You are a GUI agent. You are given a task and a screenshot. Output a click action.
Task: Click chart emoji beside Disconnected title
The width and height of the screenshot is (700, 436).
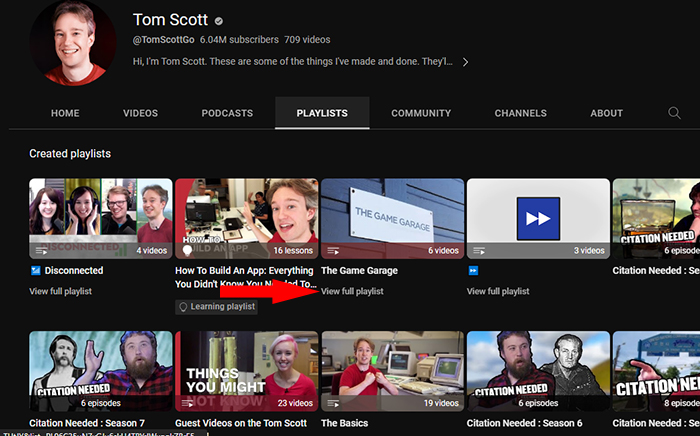(36, 270)
